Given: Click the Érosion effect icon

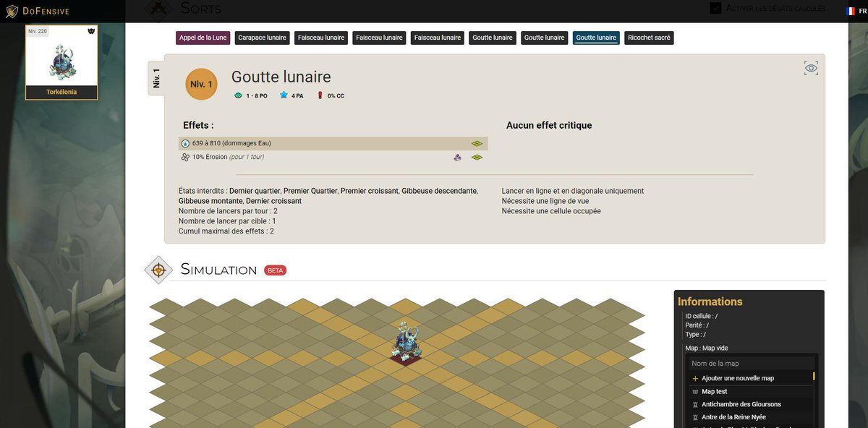Looking at the screenshot, I should pyautogui.click(x=185, y=157).
